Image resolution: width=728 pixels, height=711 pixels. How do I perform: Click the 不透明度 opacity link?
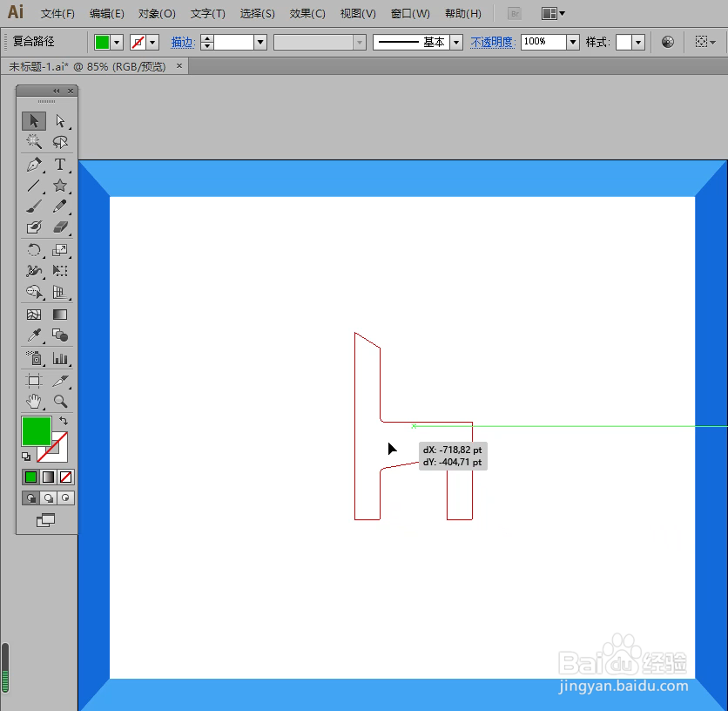(493, 43)
